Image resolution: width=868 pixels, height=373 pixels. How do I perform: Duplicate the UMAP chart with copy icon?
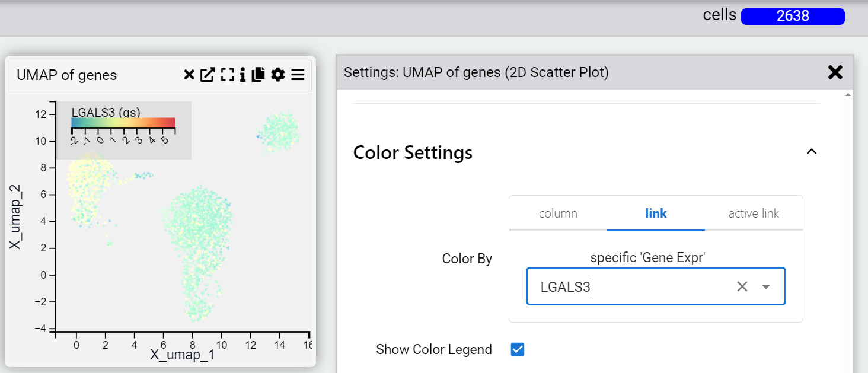258,75
